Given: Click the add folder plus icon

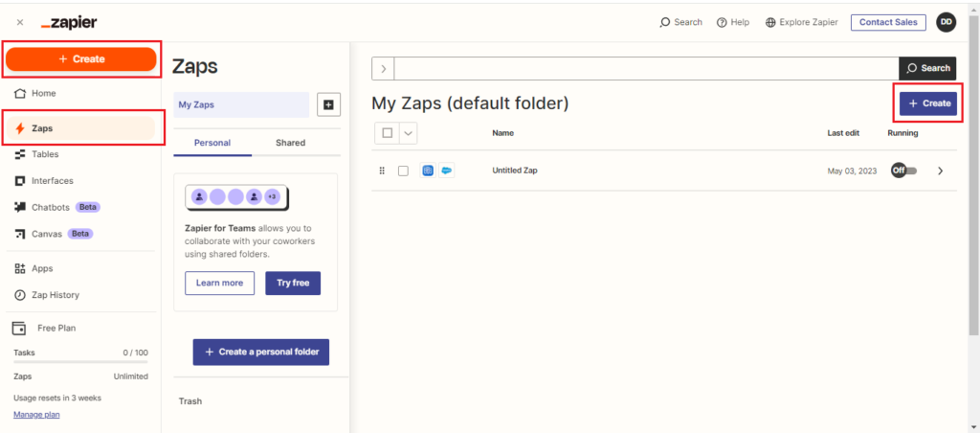Looking at the screenshot, I should coord(329,105).
